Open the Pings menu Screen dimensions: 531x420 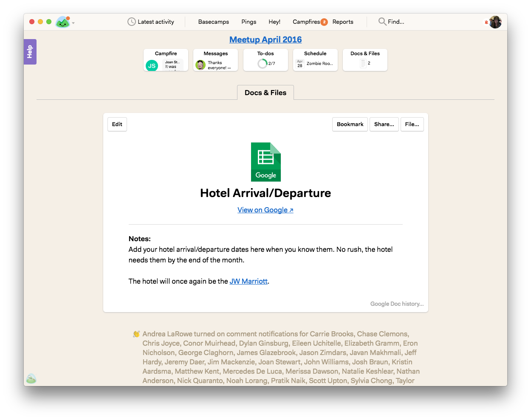[249, 22]
